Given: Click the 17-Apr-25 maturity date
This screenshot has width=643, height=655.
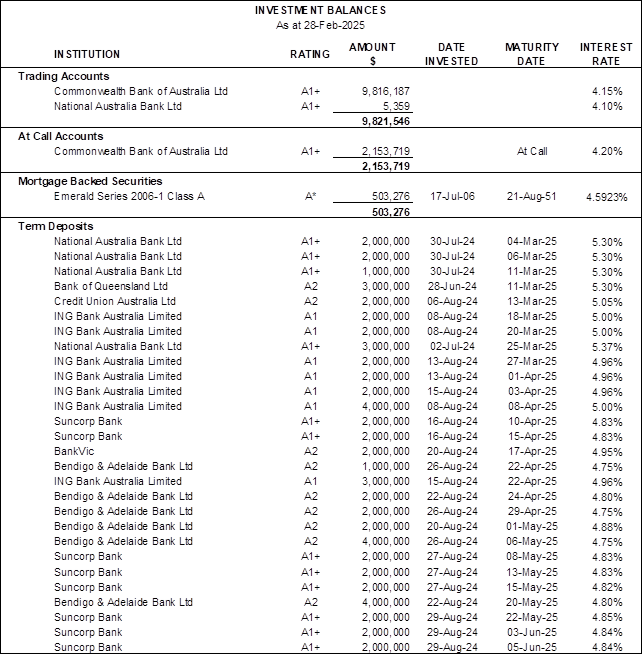Looking at the screenshot, I should click(x=532, y=452).
